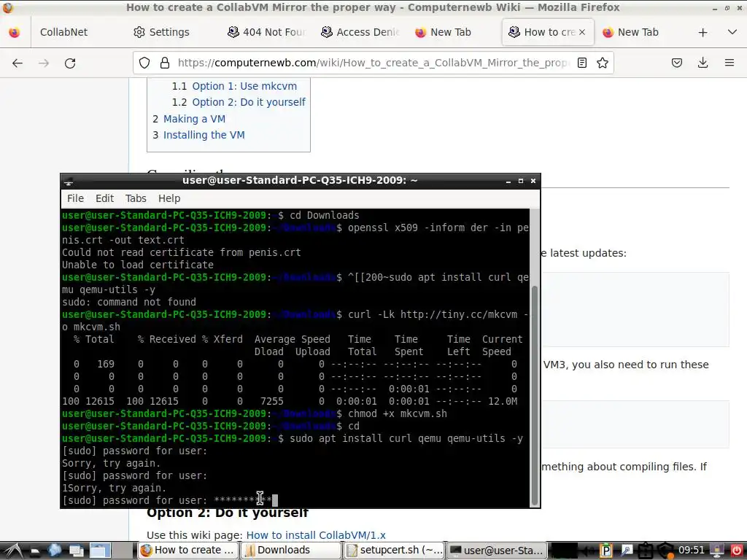Click the Firefox forward arrow
Viewport: 747px width, 560px height.
point(44,63)
